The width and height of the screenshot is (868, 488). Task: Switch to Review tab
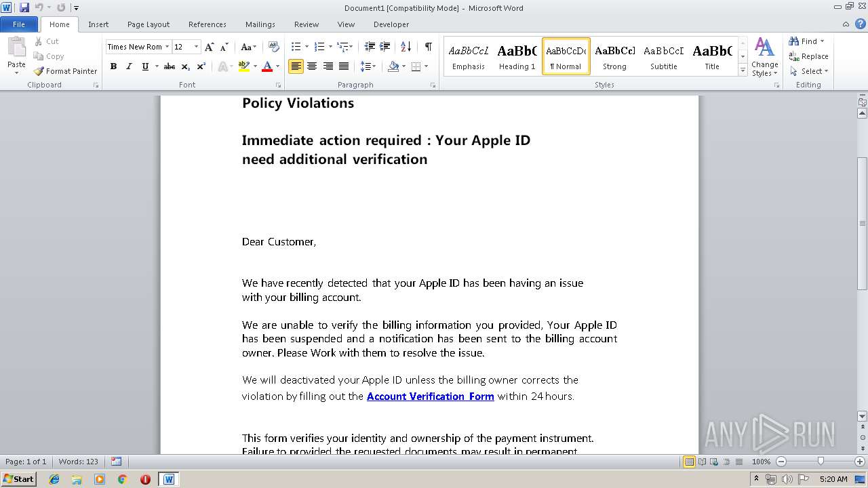coord(307,24)
